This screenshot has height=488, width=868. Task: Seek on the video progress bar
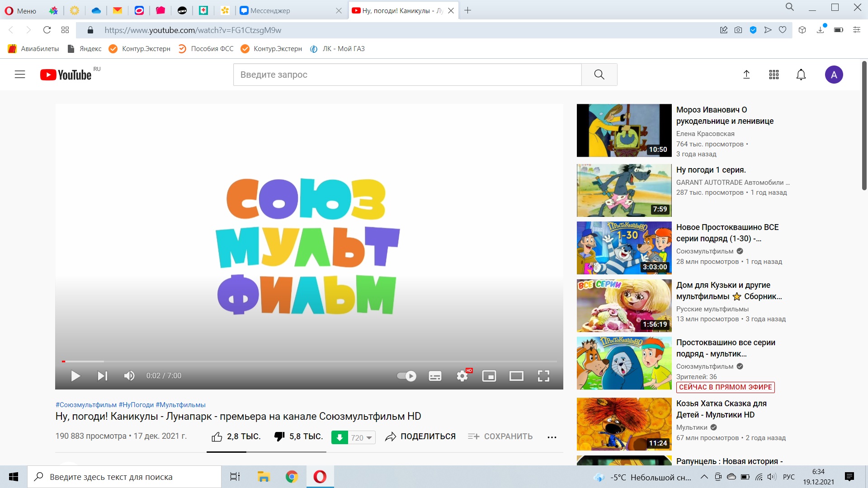309,361
